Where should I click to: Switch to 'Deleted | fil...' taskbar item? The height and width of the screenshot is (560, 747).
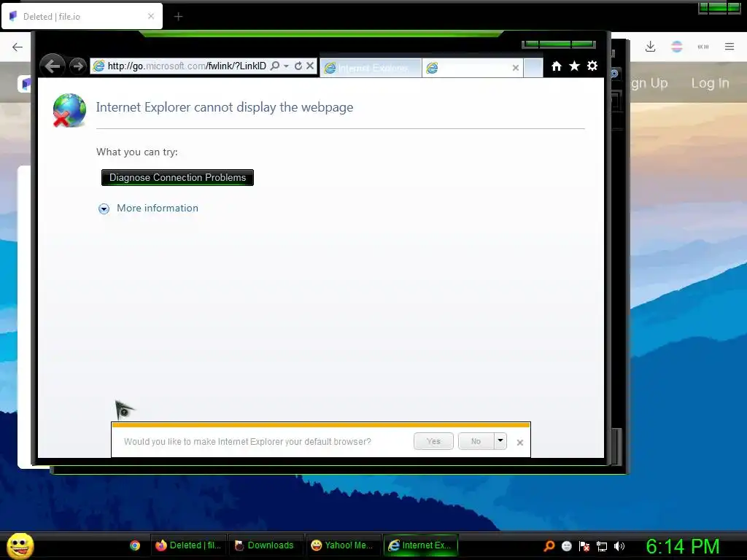tap(188, 545)
